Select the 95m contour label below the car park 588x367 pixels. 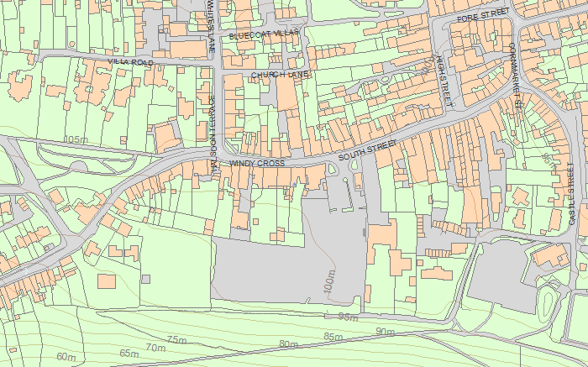(349, 317)
